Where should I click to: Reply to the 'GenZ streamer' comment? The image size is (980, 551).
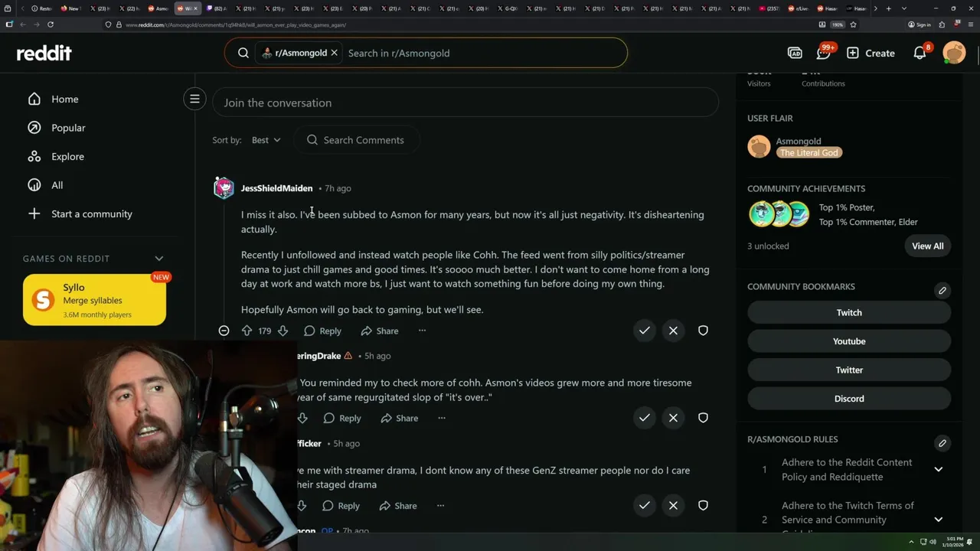(x=341, y=506)
